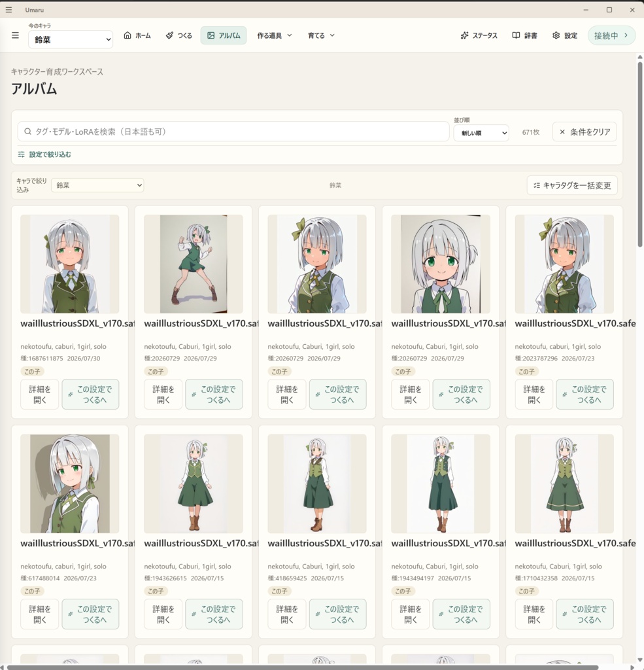Click the horizontal scrollbar at the bottom
This screenshot has width=644, height=670.
[x=302, y=667]
